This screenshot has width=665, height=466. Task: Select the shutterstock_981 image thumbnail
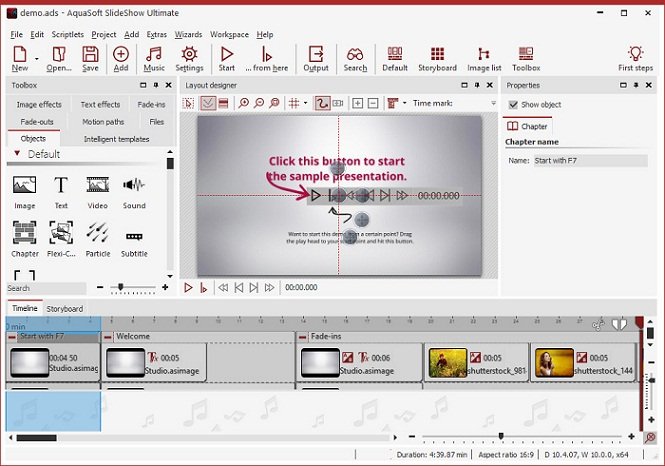tap(448, 363)
